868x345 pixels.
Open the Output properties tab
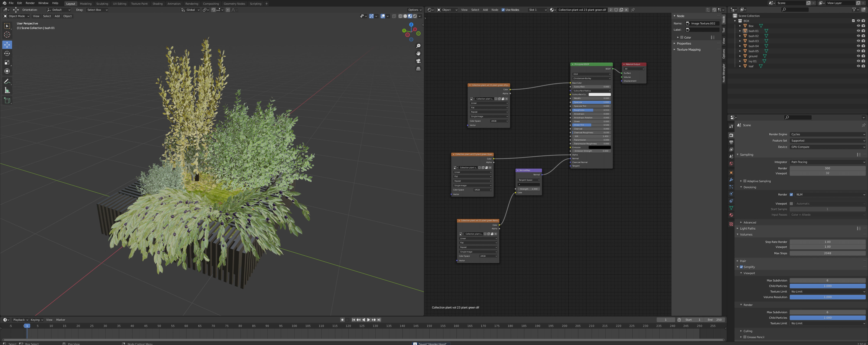click(x=731, y=142)
